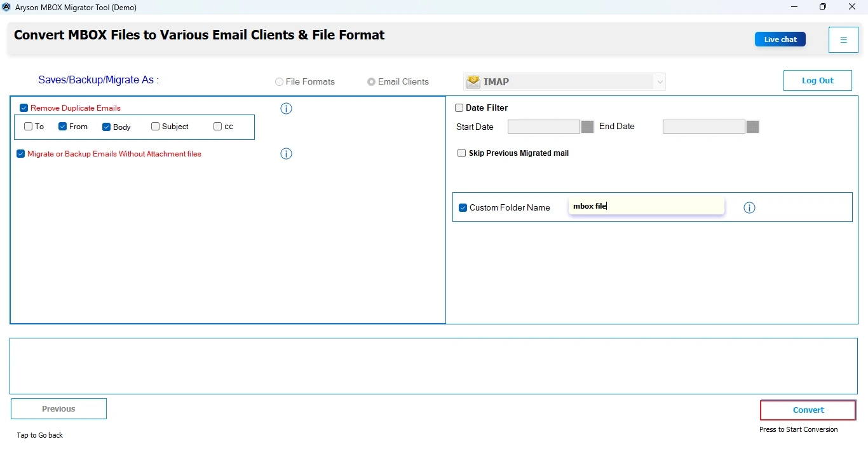Open Live chat support
This screenshot has height=458, width=868.
[780, 39]
